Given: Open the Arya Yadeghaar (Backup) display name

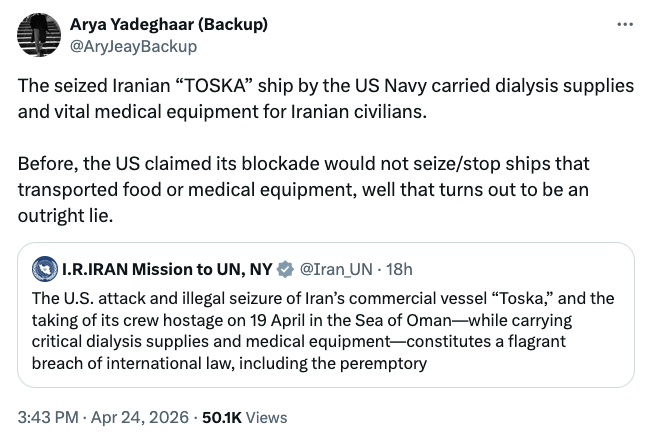Looking at the screenshot, I should 168,24.
